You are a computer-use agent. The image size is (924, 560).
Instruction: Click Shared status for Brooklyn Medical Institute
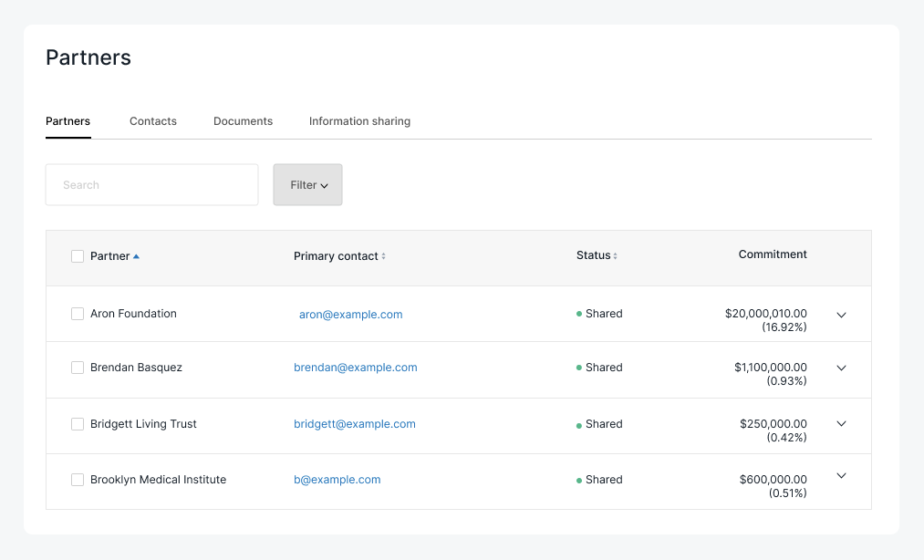599,480
